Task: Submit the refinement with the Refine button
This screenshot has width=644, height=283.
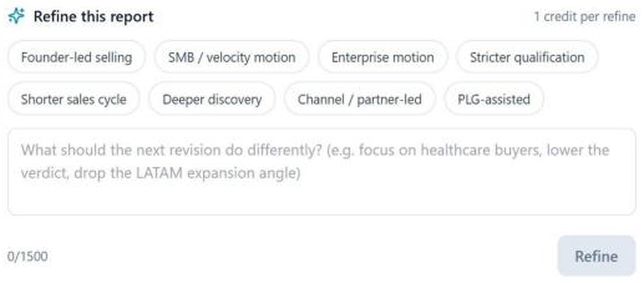Action: click(597, 256)
